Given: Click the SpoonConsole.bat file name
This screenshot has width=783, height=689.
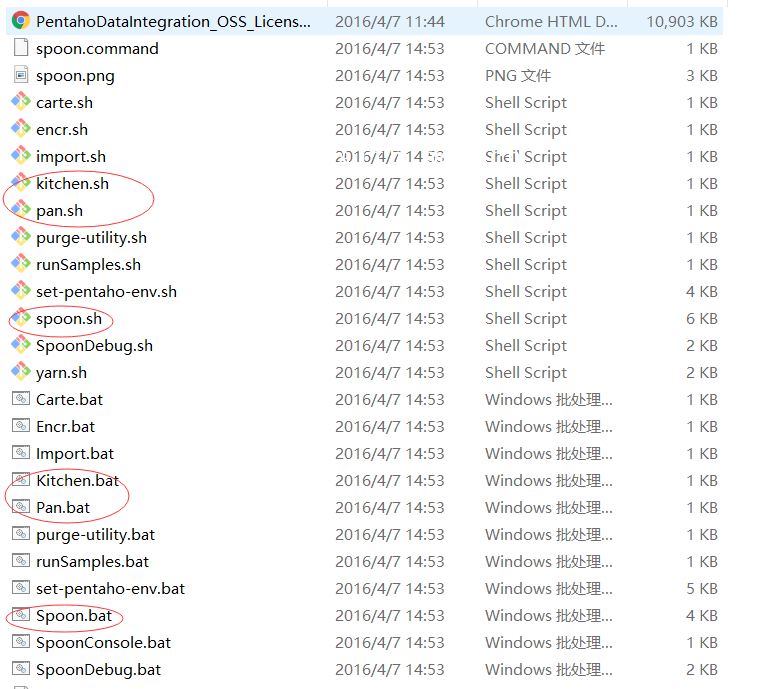Looking at the screenshot, I should pos(103,642).
